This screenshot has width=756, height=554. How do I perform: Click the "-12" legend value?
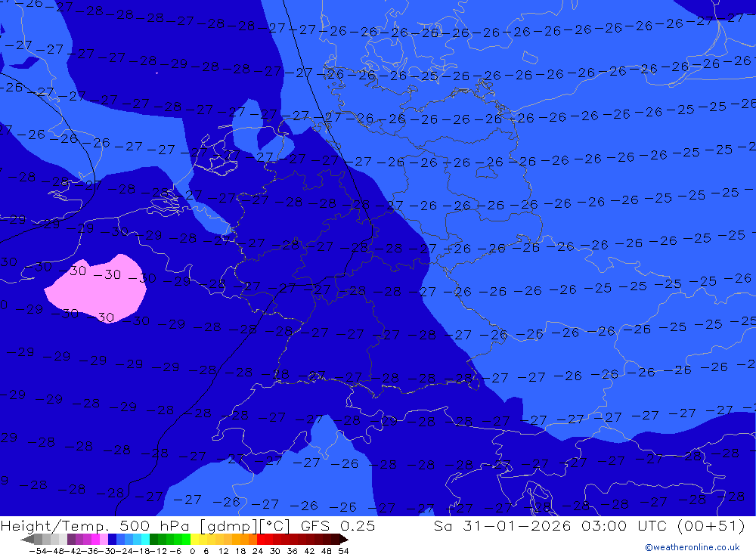tap(158, 551)
